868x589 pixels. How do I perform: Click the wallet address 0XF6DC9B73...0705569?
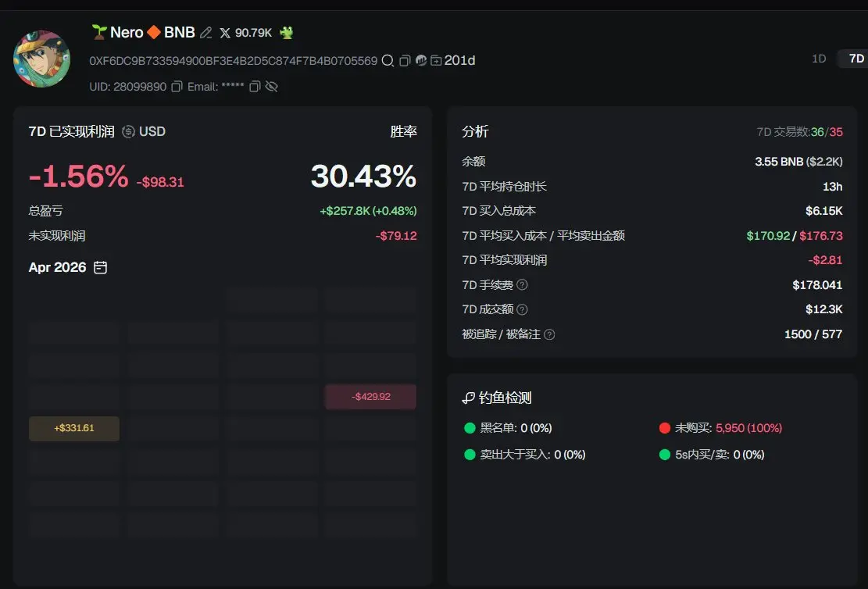233,61
